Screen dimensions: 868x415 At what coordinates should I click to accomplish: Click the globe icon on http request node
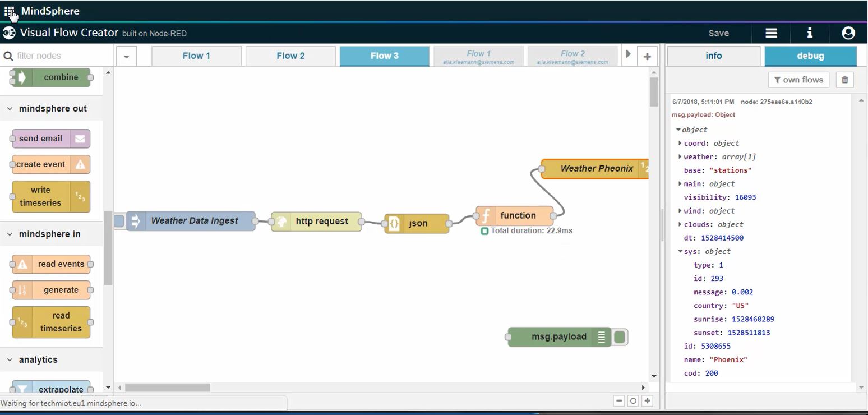(x=281, y=222)
